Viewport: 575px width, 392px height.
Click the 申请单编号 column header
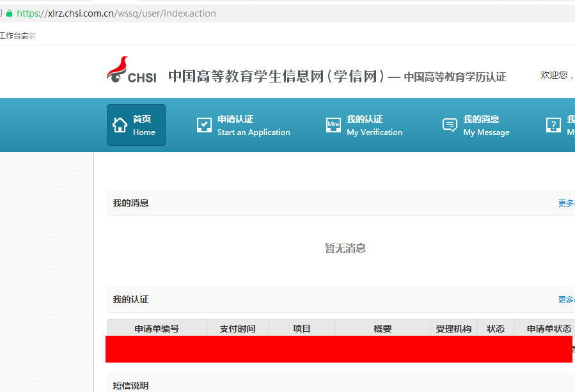(157, 329)
